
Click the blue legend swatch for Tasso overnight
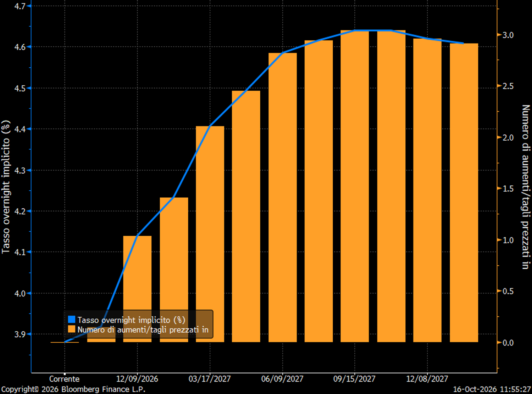[72, 320]
